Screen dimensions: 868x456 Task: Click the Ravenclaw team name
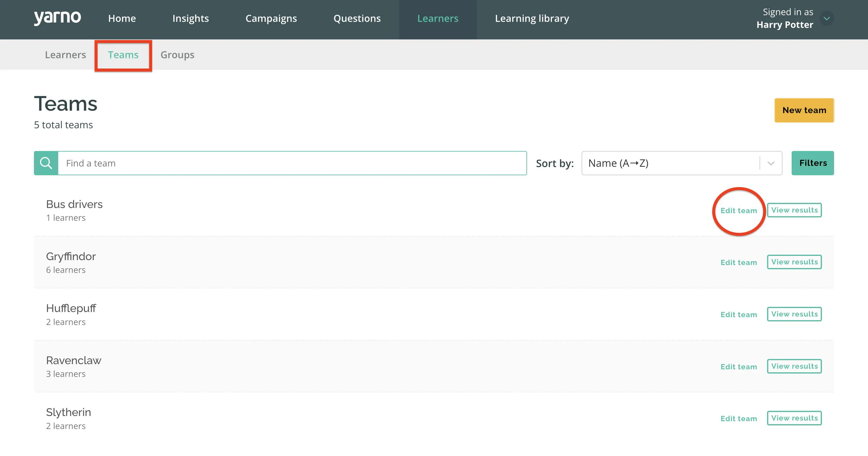tap(73, 360)
